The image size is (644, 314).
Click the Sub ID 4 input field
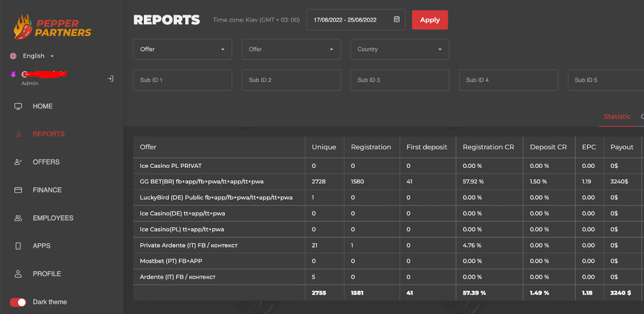pos(509,80)
